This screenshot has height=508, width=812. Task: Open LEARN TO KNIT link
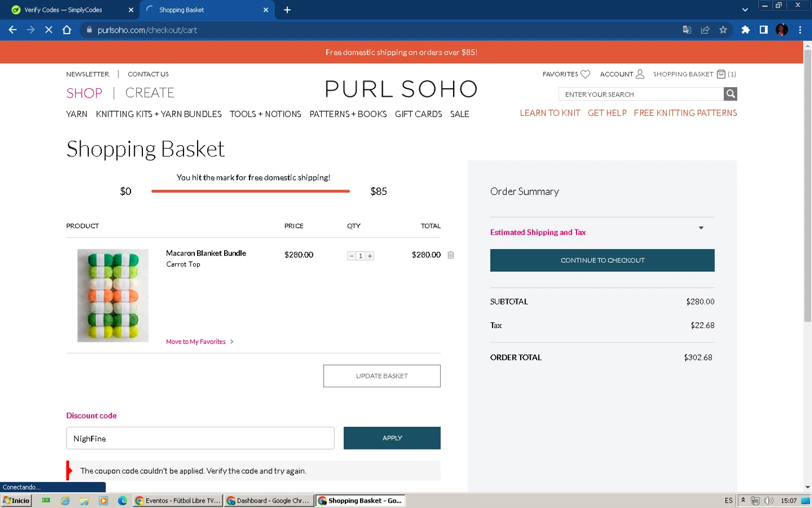550,113
